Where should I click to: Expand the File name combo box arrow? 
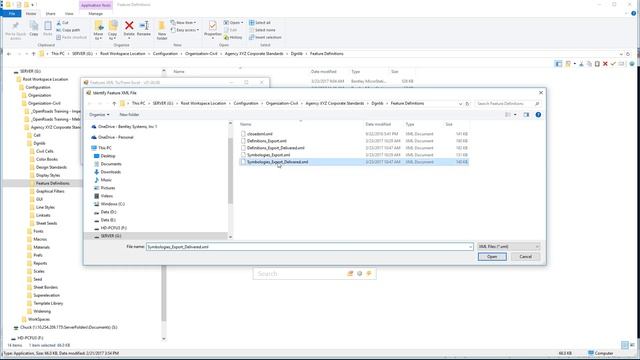click(x=470, y=247)
